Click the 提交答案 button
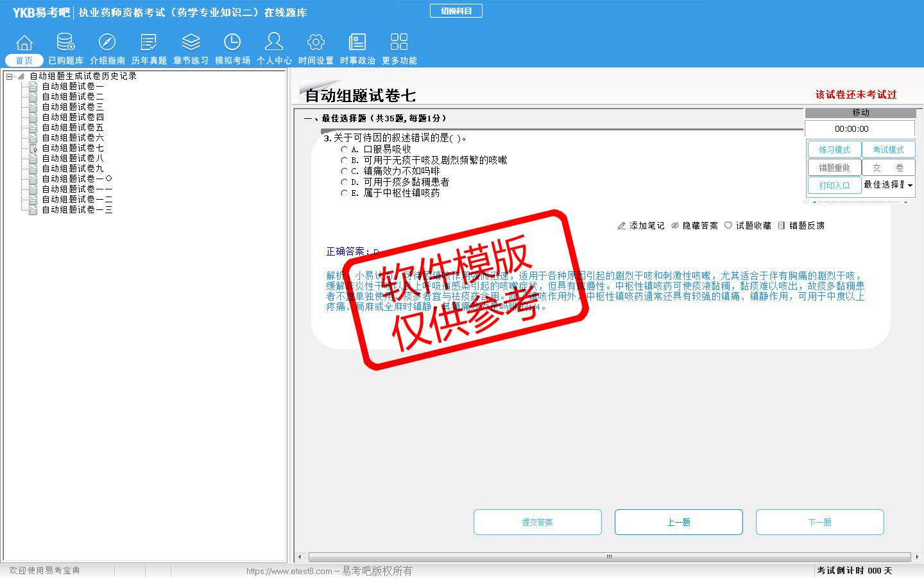Viewport: 924px width, 578px height. (537, 522)
